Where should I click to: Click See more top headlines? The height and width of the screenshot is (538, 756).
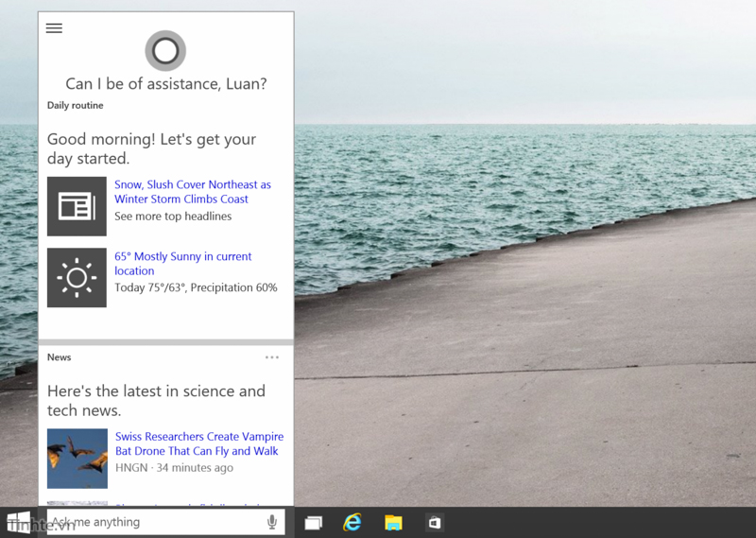click(x=173, y=217)
